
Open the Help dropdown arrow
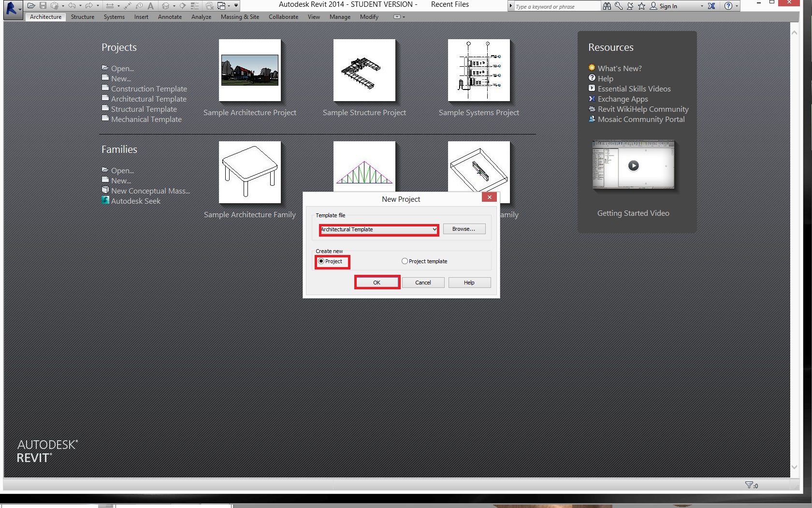point(737,6)
